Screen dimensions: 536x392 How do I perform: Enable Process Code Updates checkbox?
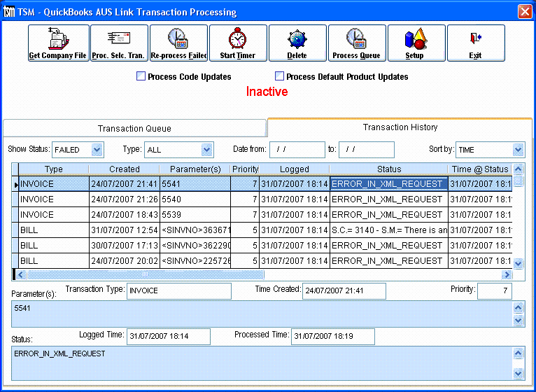coord(141,76)
